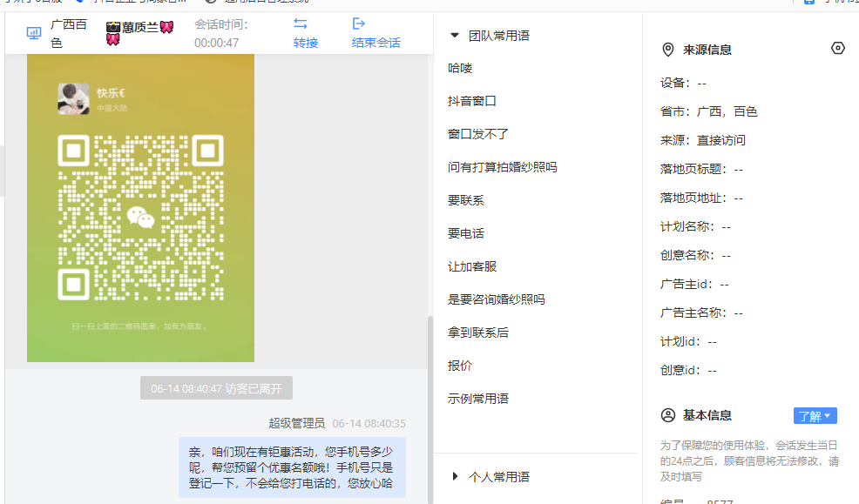The width and height of the screenshot is (859, 504).
Task: Click the monitor device icon beside 广西百色
Action: pyautogui.click(x=34, y=33)
